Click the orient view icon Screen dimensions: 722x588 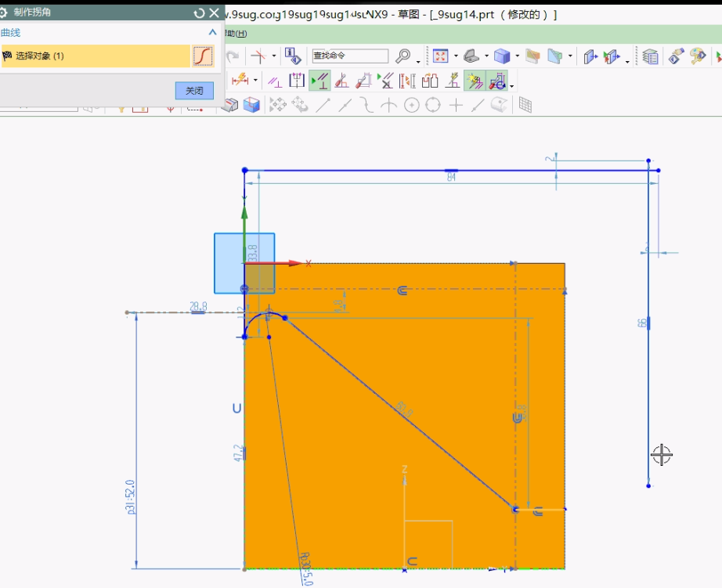pos(471,56)
